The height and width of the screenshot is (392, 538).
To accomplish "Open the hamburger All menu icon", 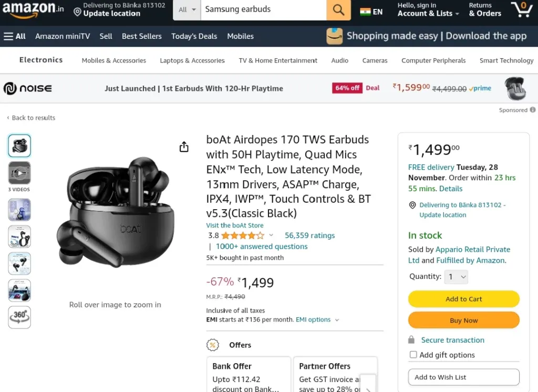I will point(8,36).
